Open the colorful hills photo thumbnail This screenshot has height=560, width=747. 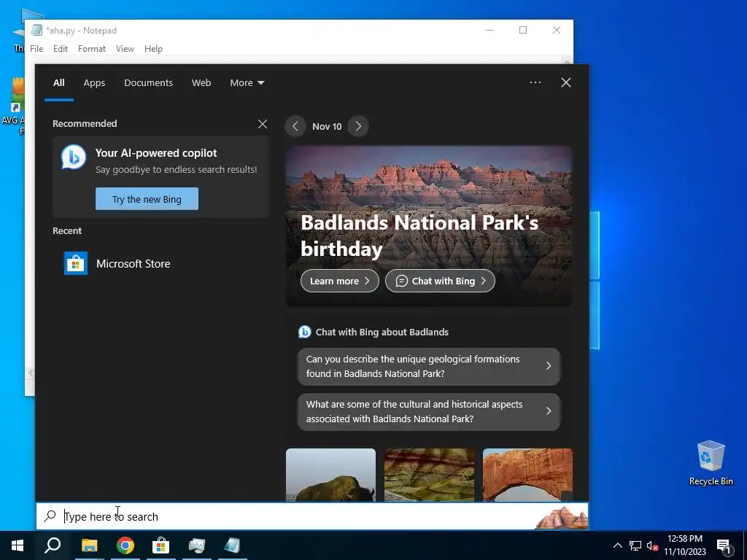[429, 475]
